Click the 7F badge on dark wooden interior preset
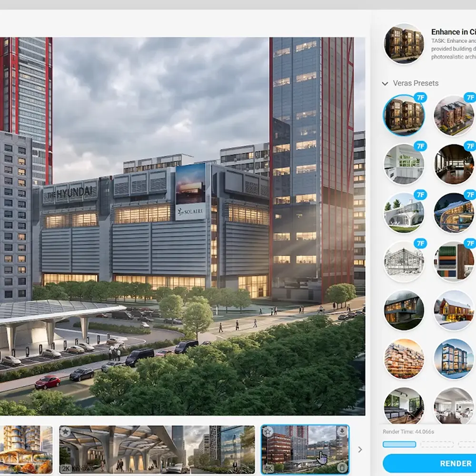 (470, 146)
